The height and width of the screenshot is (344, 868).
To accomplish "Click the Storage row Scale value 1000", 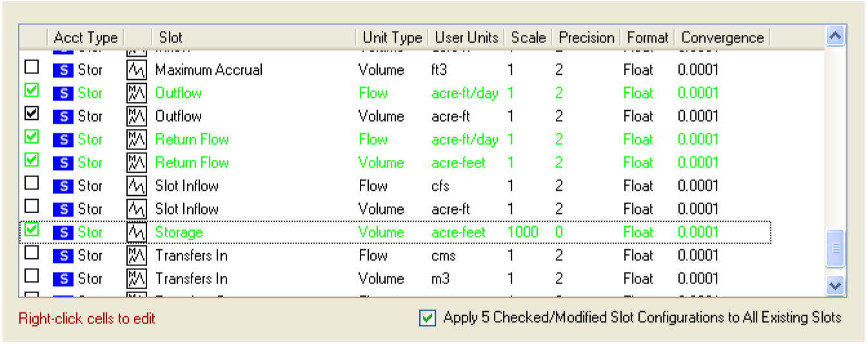I will tap(523, 233).
